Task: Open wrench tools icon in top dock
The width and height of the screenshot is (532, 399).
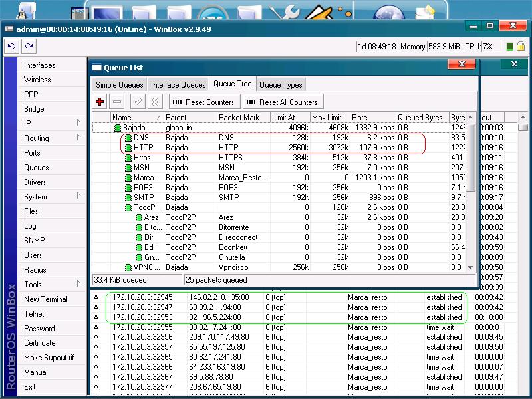Action: pos(285,11)
